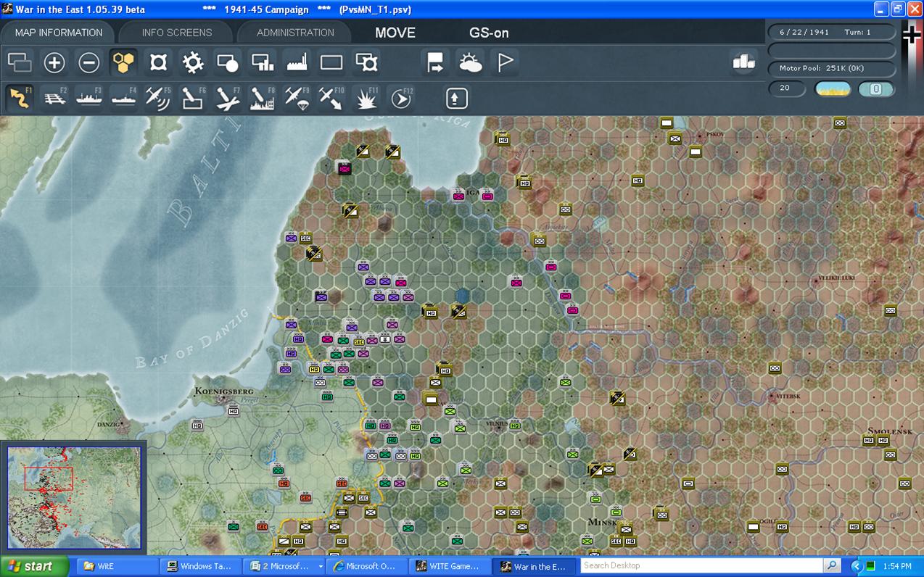Switch to Windows Ta... taskbar item

[x=200, y=566]
